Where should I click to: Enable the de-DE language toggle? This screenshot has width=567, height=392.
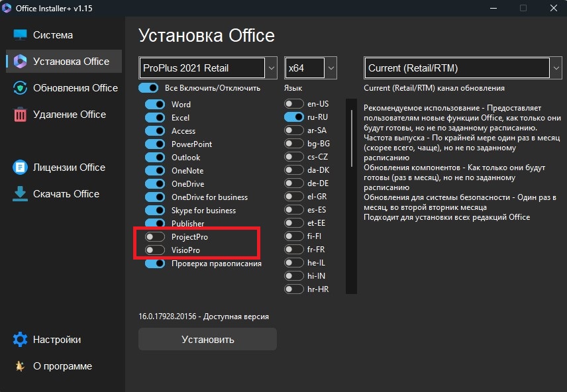(x=293, y=183)
